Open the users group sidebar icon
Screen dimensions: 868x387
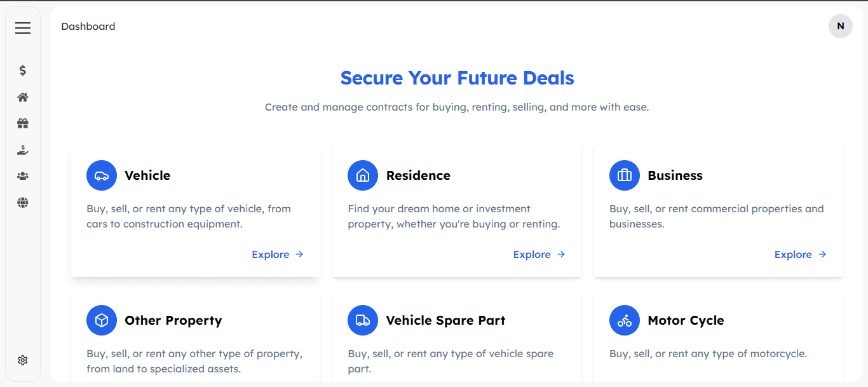[x=23, y=176]
